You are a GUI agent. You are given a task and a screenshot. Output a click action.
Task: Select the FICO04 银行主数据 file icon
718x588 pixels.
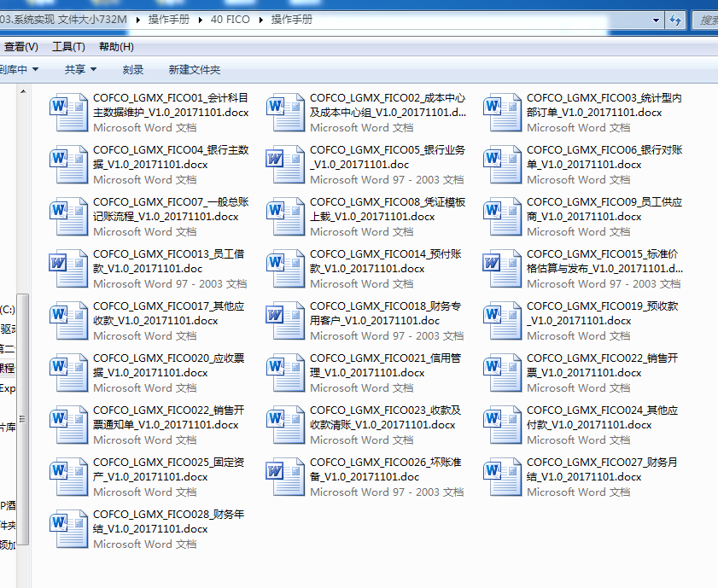68,164
